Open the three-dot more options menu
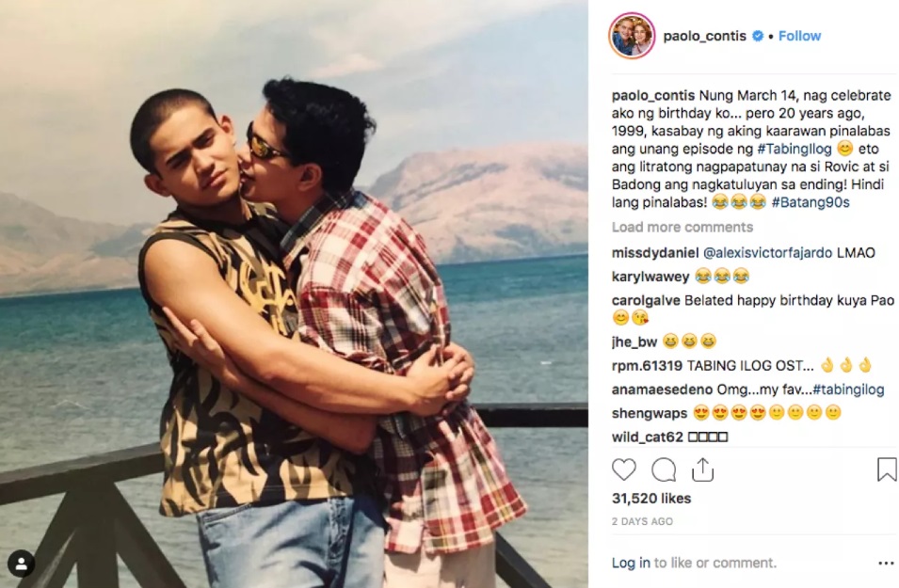Viewport: 899px width, 588px height. (886, 564)
